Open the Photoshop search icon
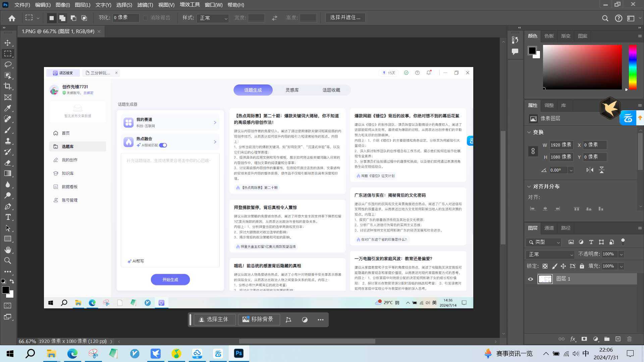The height and width of the screenshot is (362, 644). click(x=605, y=18)
